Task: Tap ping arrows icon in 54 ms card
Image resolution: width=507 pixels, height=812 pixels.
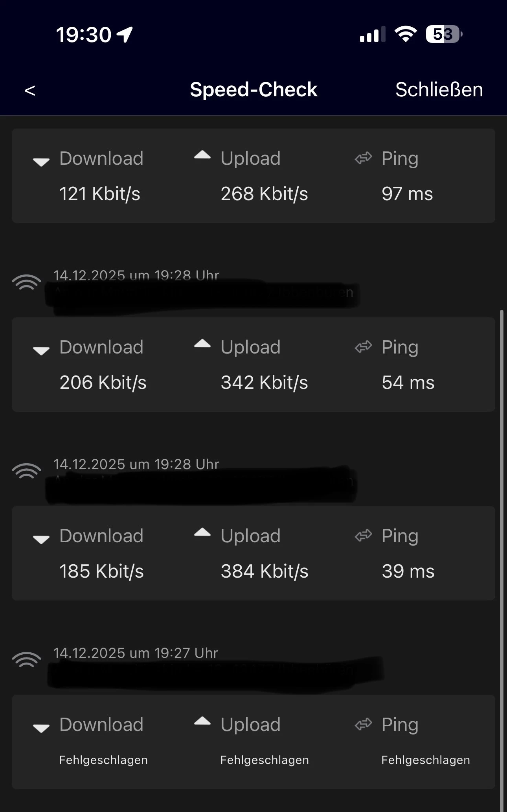Action: pyautogui.click(x=363, y=347)
